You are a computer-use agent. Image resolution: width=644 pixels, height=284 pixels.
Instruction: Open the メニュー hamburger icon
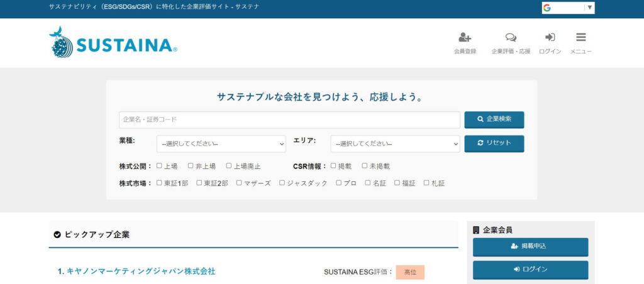point(580,37)
